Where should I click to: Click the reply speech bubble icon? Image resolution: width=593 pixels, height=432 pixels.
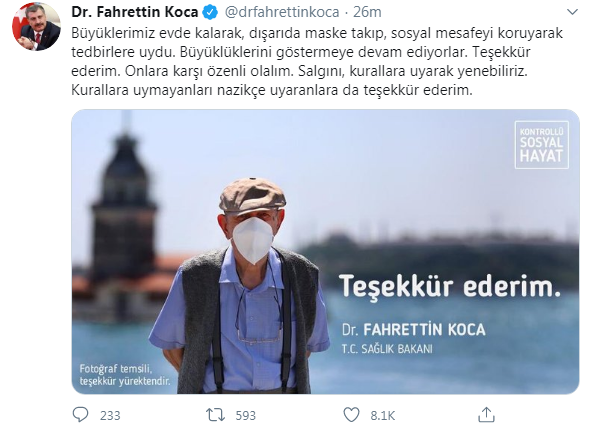pos(80,415)
